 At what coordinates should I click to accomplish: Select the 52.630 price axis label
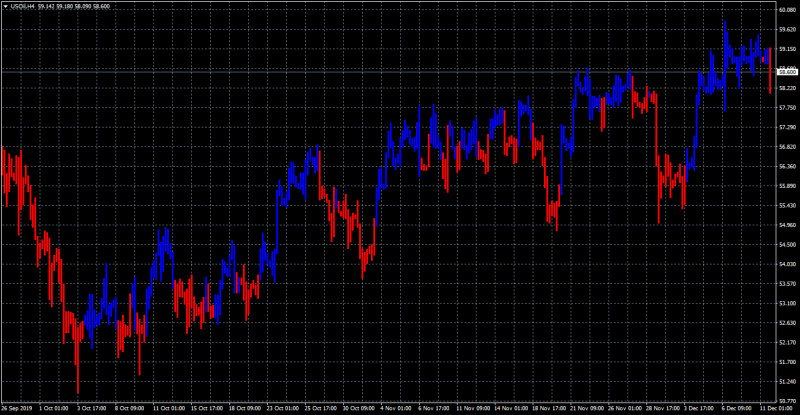pos(787,323)
